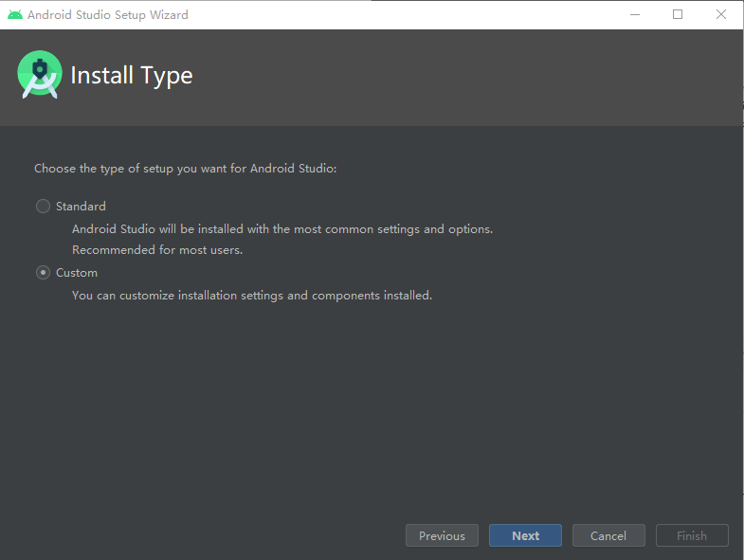Image resolution: width=744 pixels, height=560 pixels.
Task: Click 'Choose the type of setup' text
Action: point(186,169)
